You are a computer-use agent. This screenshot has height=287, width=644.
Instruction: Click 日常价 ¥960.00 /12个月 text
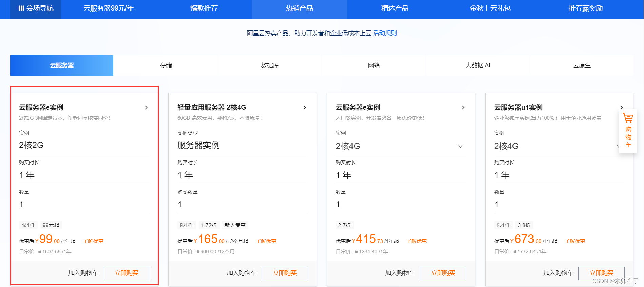click(x=206, y=252)
